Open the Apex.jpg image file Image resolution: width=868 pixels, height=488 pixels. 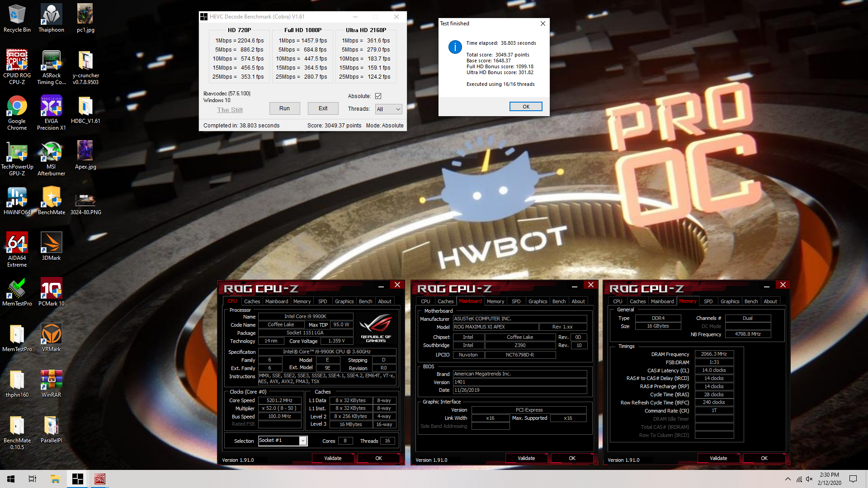pyautogui.click(x=85, y=155)
